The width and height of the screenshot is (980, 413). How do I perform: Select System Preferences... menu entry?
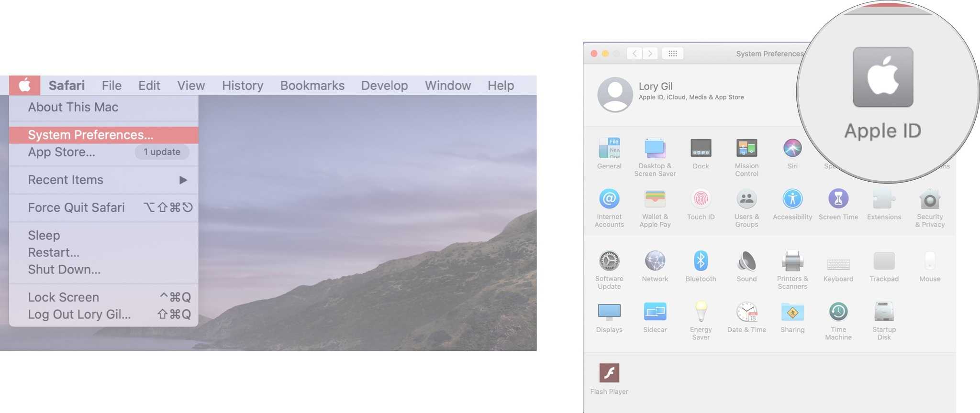click(103, 135)
